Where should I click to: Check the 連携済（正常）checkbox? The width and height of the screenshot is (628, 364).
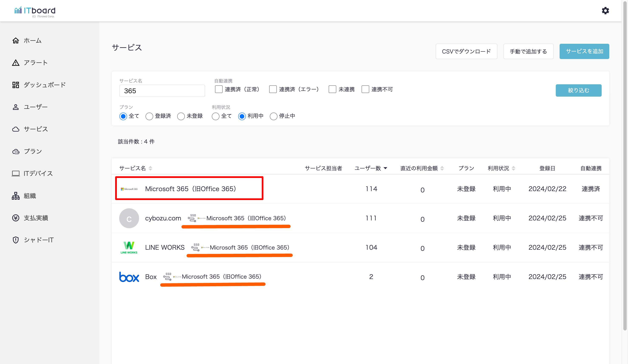(219, 89)
